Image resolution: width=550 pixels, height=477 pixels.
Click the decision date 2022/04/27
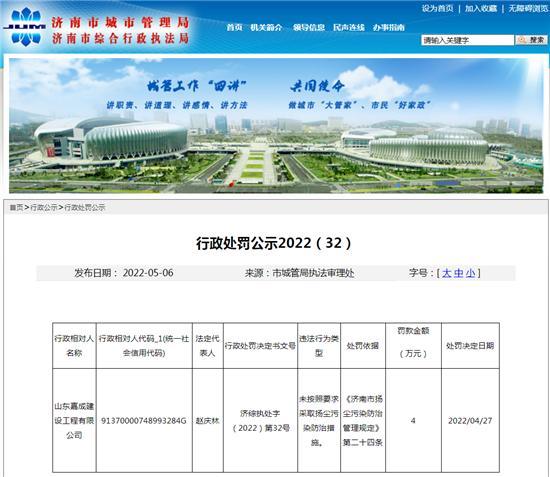[x=470, y=421]
